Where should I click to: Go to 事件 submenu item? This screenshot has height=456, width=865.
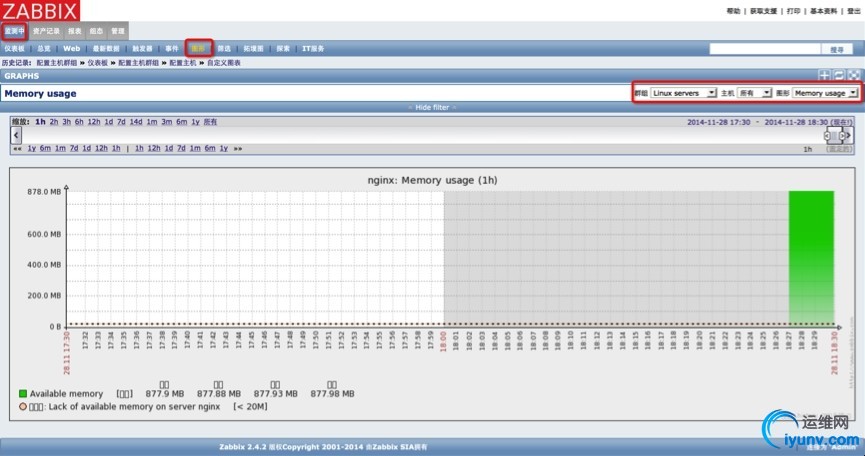(172, 49)
